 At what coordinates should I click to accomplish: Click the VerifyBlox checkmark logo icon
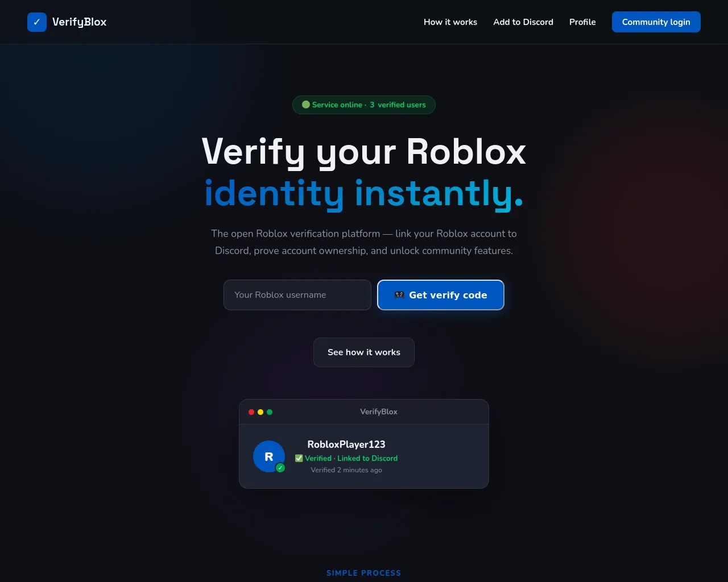coord(37,22)
